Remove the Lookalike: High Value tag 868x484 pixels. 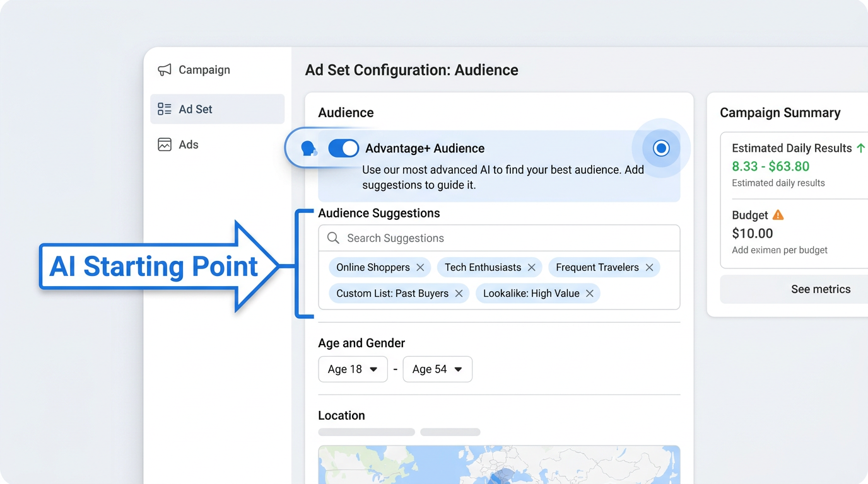(590, 294)
